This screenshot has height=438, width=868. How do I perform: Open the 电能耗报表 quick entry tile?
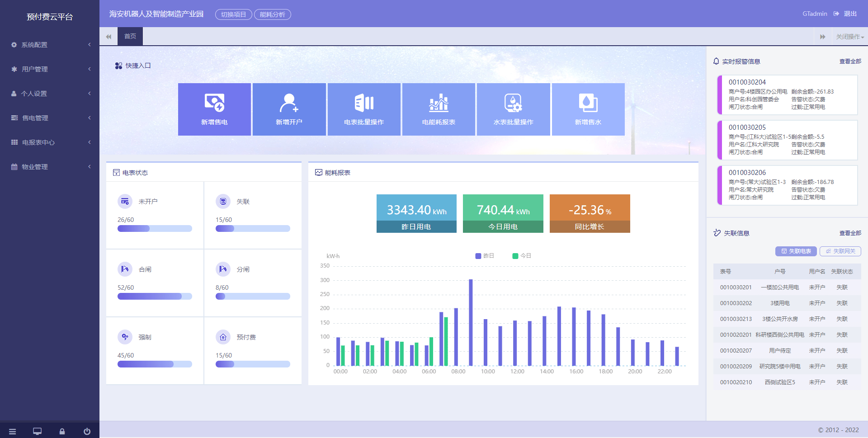click(x=439, y=109)
